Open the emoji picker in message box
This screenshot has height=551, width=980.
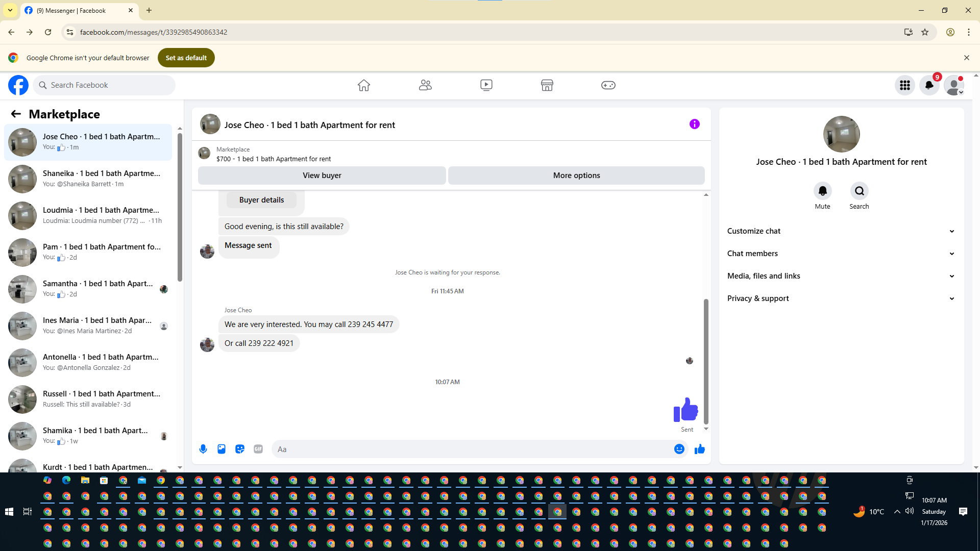(x=679, y=449)
